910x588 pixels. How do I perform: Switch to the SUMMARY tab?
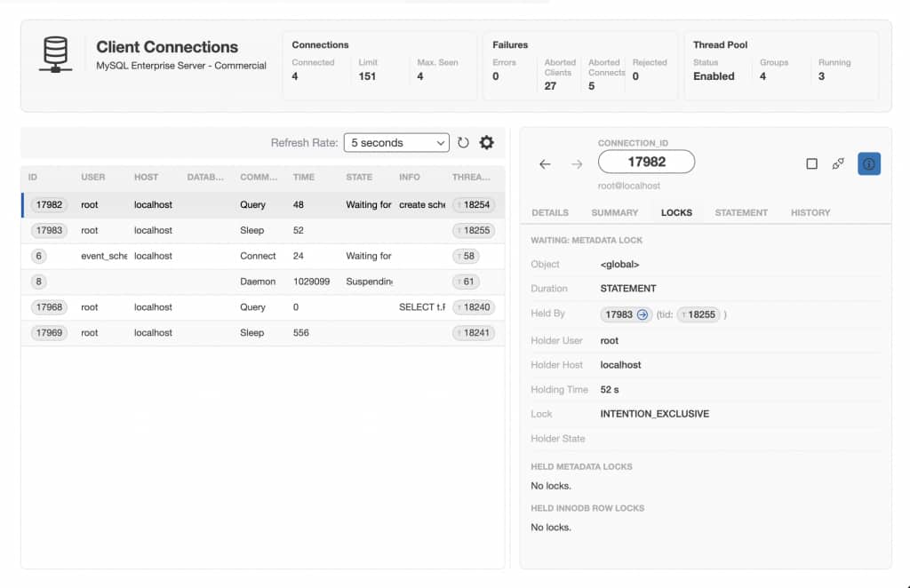point(615,213)
